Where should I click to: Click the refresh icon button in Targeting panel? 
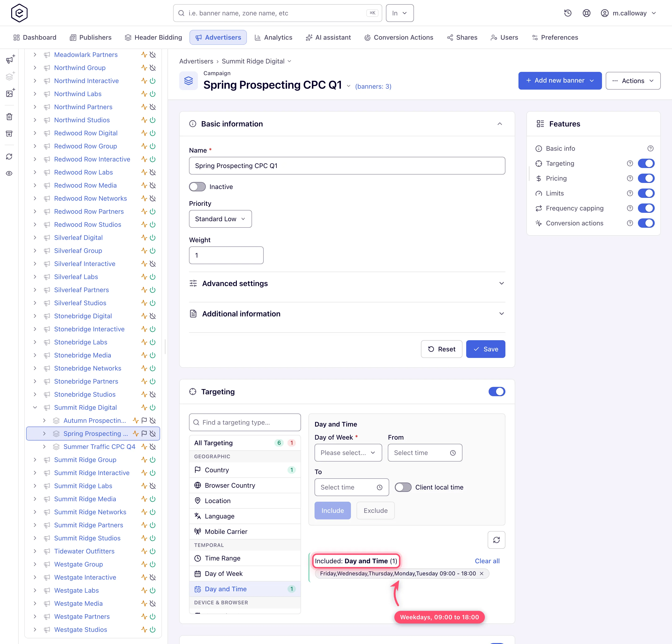pos(496,540)
